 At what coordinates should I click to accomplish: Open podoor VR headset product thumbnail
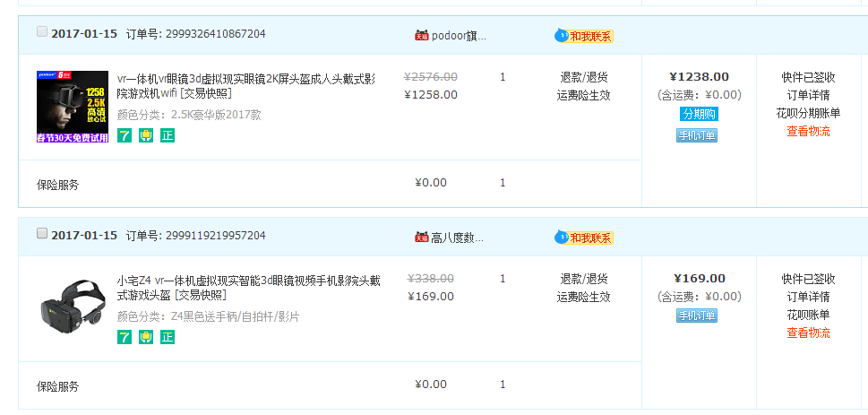[73, 107]
